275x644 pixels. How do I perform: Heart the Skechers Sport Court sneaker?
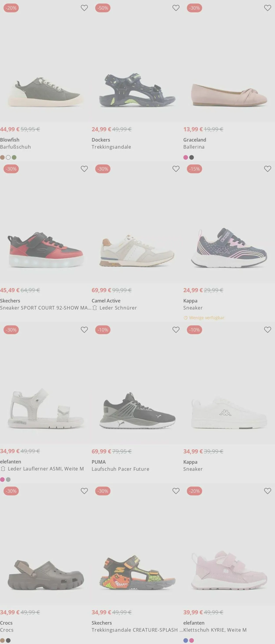point(84,169)
